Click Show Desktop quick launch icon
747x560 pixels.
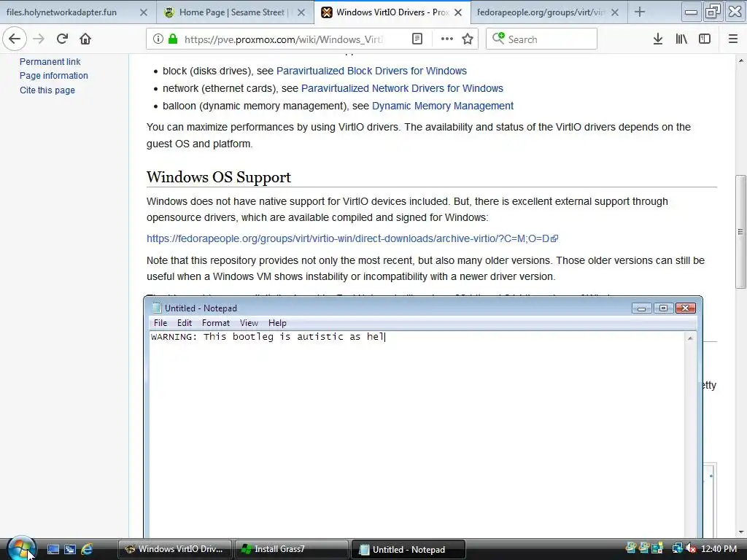pyautogui.click(x=53, y=550)
